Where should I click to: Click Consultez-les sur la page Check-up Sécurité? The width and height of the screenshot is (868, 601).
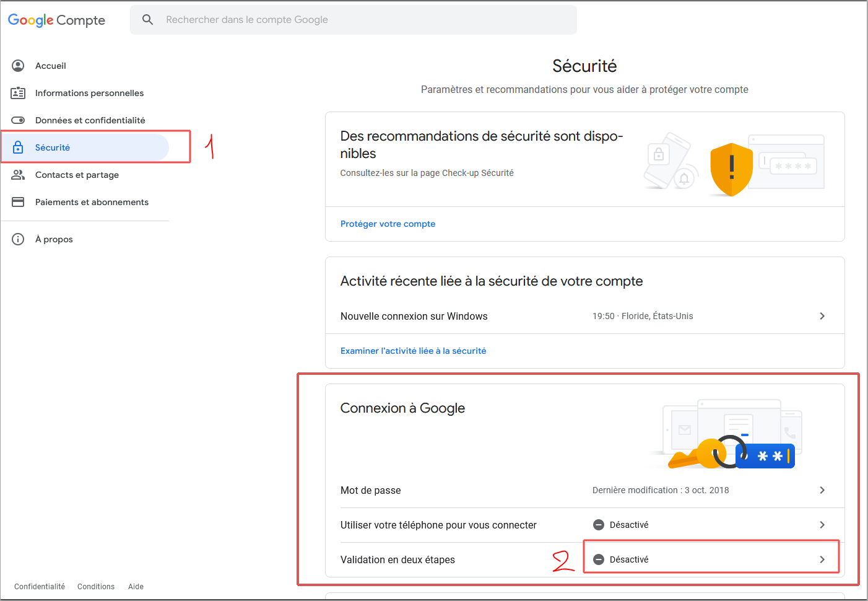427,173
